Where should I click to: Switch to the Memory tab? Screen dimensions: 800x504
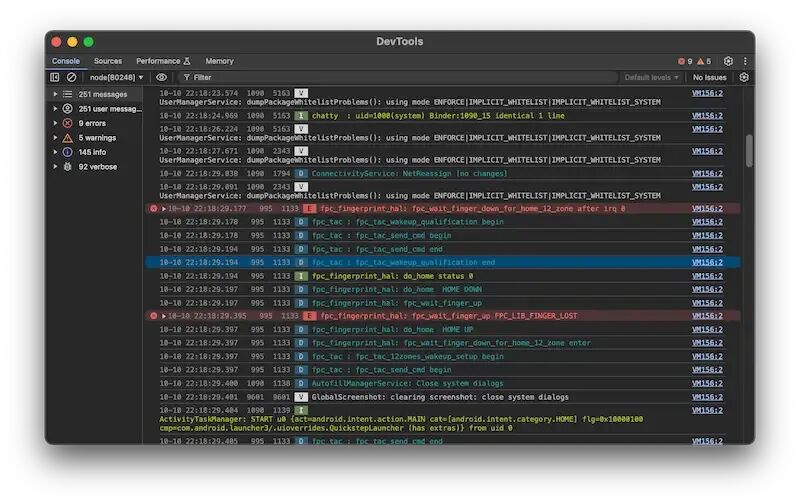pyautogui.click(x=219, y=61)
